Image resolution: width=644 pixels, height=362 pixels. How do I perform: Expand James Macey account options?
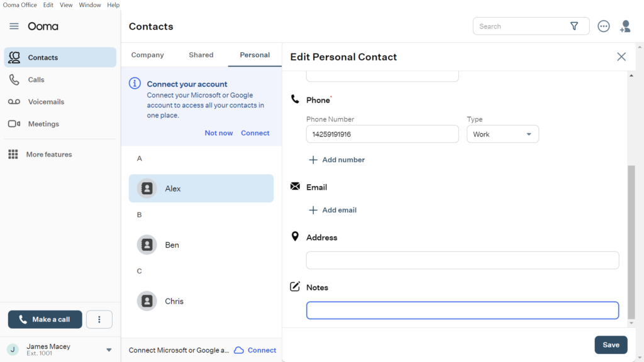108,349
